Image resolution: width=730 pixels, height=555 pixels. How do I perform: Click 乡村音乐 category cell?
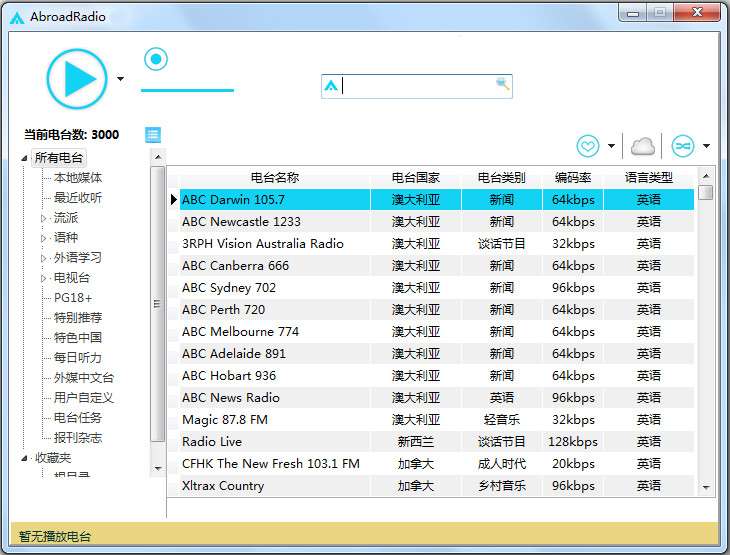tap(501, 486)
